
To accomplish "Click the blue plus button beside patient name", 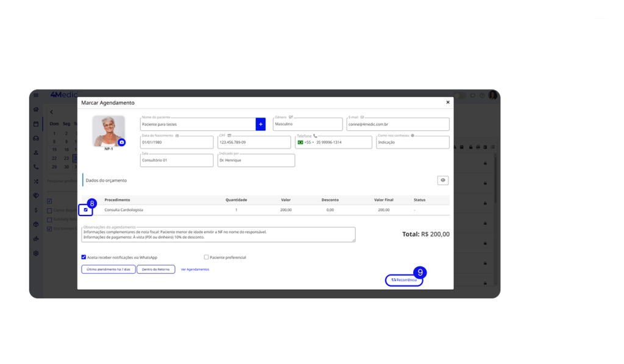I will pos(261,124).
